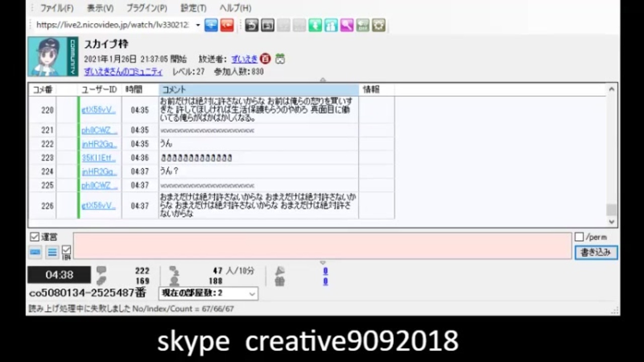Screen dimensions: 644x362
Task: Click the blue connect icon beside URL box
Action: point(211,25)
